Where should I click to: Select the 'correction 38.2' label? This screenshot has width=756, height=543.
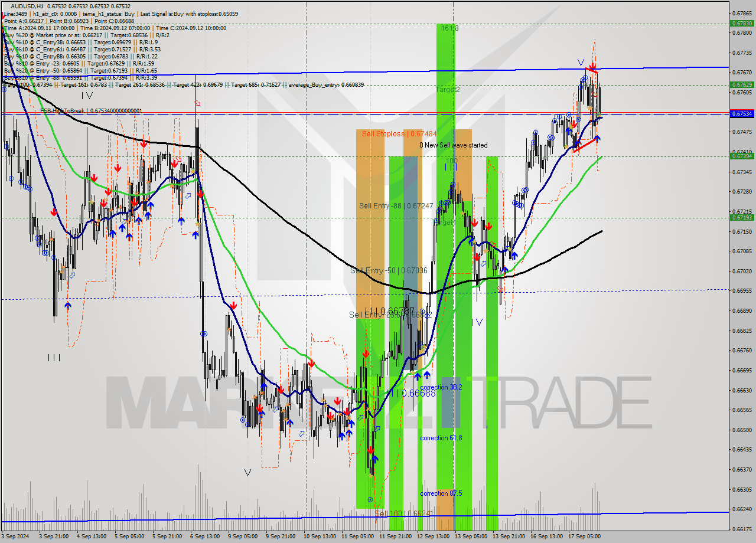pos(441,387)
